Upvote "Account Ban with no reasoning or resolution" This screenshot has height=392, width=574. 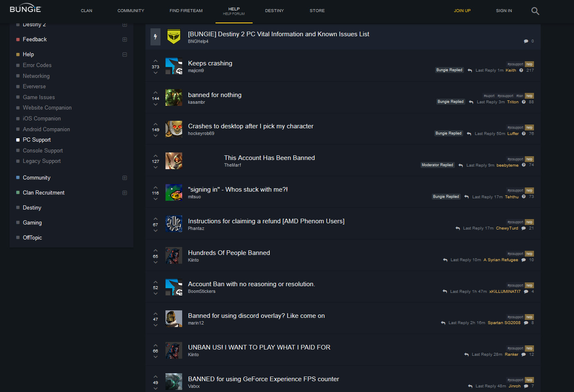click(155, 282)
